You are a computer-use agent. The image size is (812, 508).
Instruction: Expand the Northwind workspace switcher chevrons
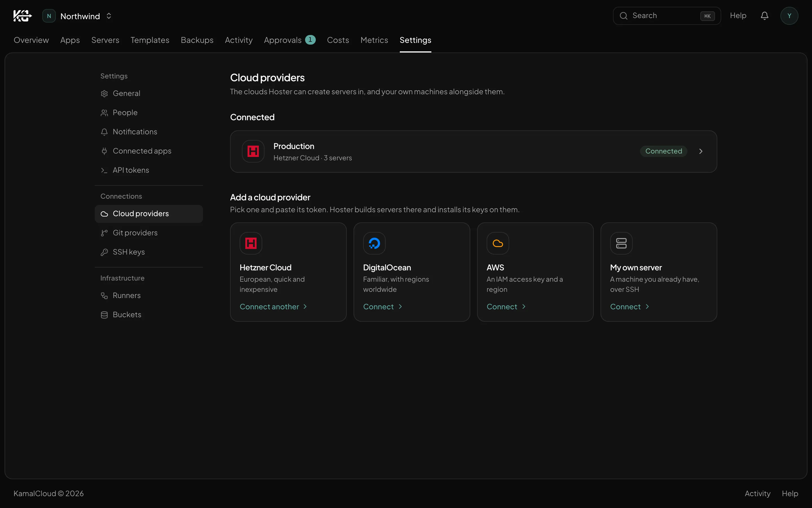click(x=109, y=16)
